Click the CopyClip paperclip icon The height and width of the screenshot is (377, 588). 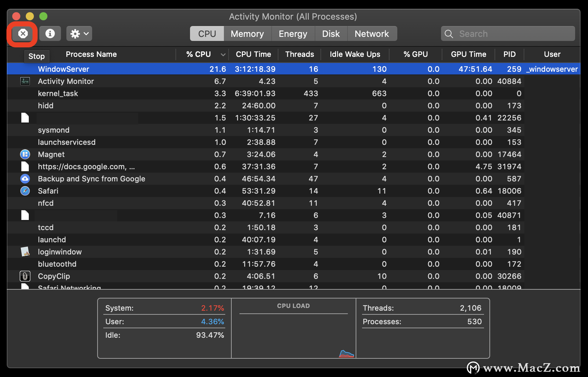25,276
